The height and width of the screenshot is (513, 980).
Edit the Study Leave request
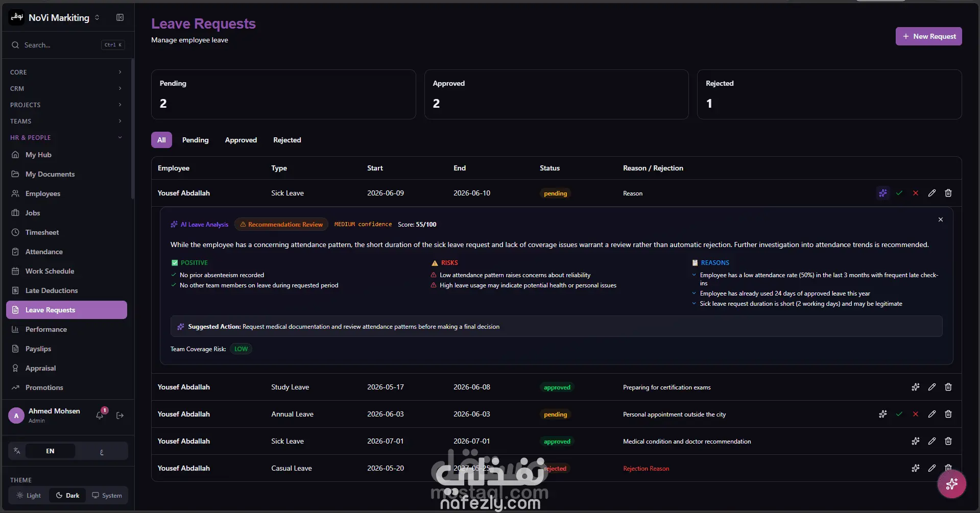pos(932,387)
